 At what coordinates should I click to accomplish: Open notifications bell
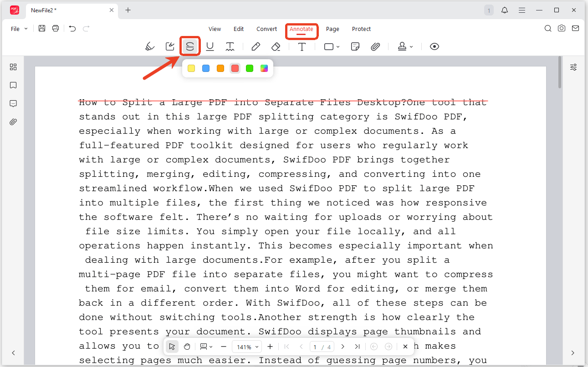[x=505, y=10]
